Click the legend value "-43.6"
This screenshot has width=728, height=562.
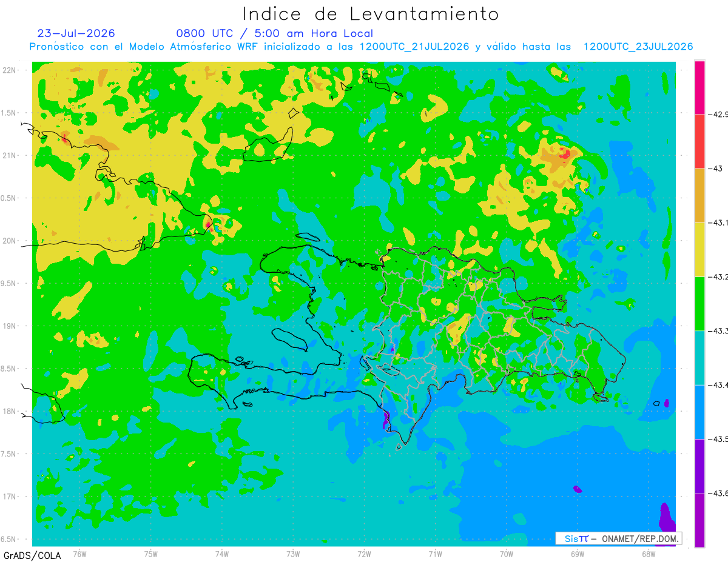click(x=718, y=493)
